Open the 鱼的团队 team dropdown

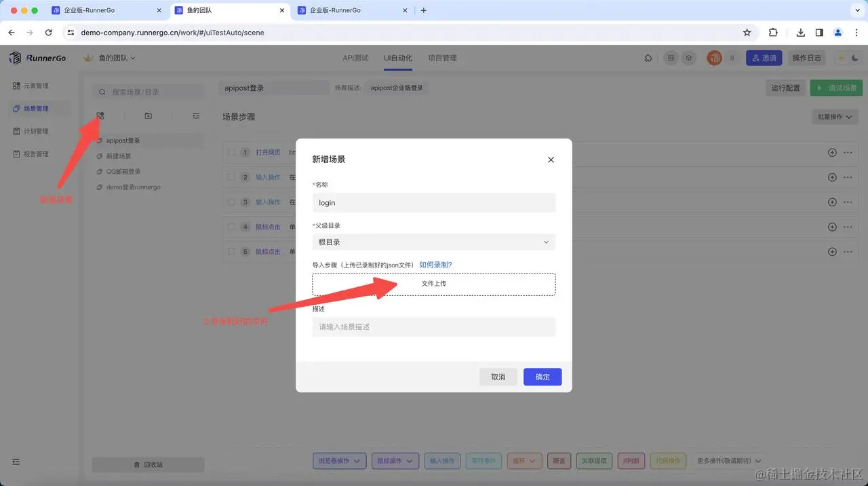[116, 58]
